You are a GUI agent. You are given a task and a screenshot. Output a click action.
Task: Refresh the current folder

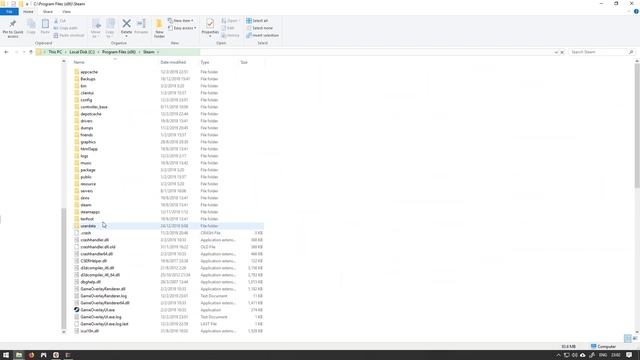(562, 52)
